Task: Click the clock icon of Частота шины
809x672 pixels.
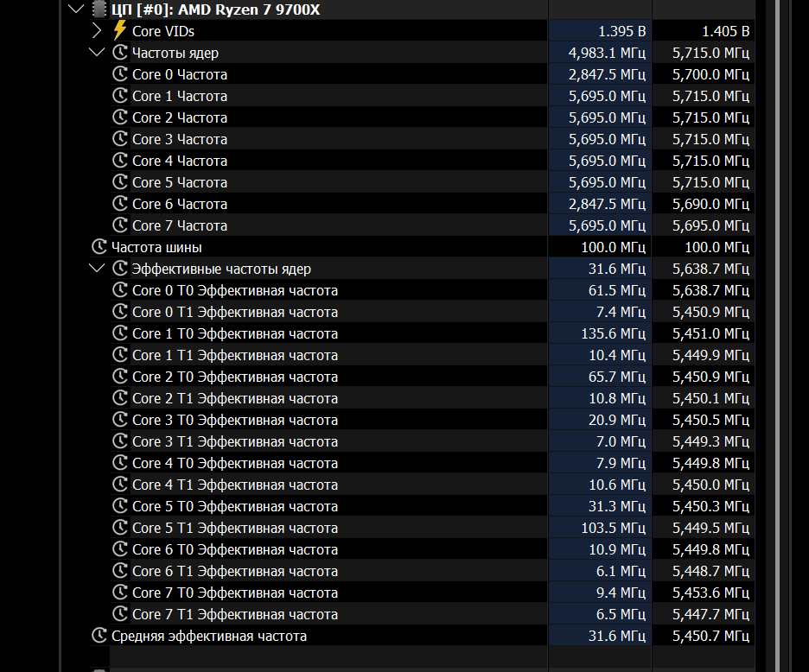Action: click(99, 246)
